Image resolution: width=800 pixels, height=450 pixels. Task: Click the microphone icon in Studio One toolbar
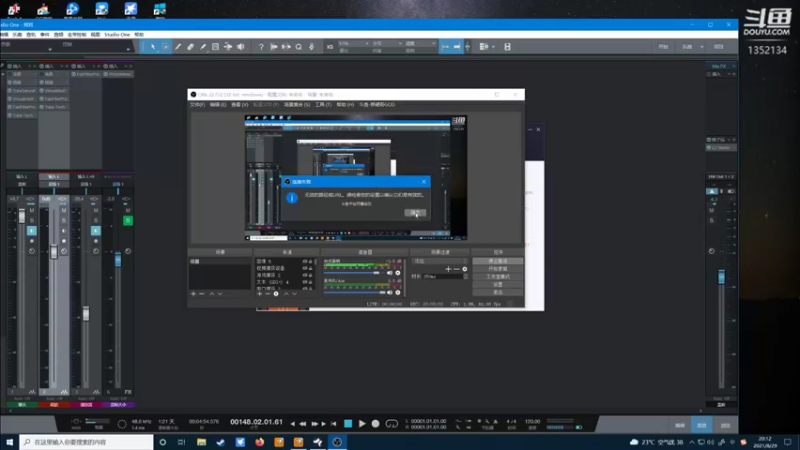(x=311, y=47)
